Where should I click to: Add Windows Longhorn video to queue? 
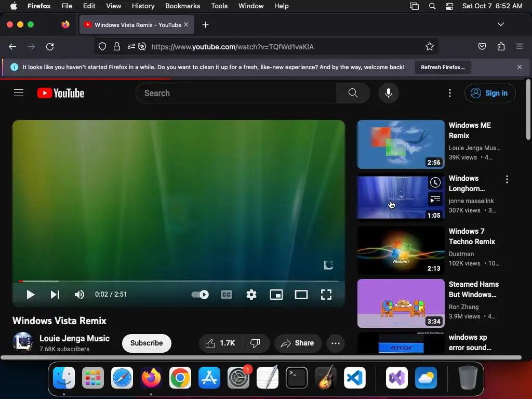(435, 199)
